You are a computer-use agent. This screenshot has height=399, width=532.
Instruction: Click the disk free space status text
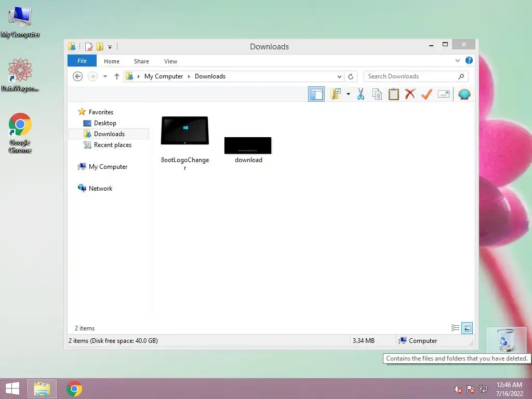pyautogui.click(x=113, y=341)
